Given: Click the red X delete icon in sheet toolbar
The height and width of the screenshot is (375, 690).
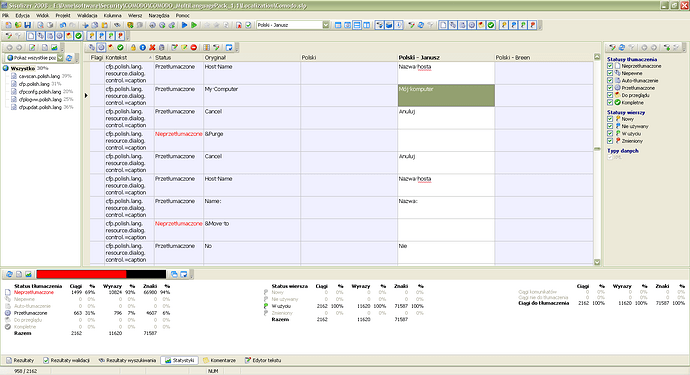Looking at the screenshot, I should pyautogui.click(x=152, y=48).
